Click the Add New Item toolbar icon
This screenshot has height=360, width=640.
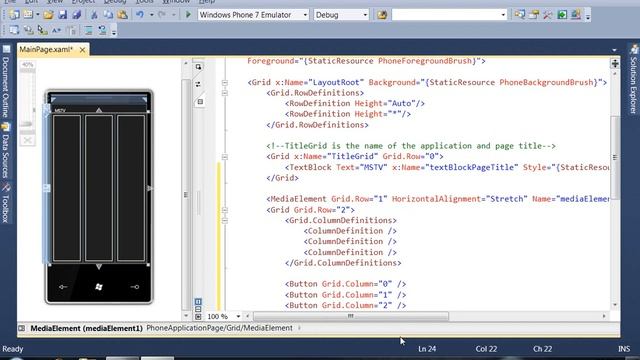(28, 15)
